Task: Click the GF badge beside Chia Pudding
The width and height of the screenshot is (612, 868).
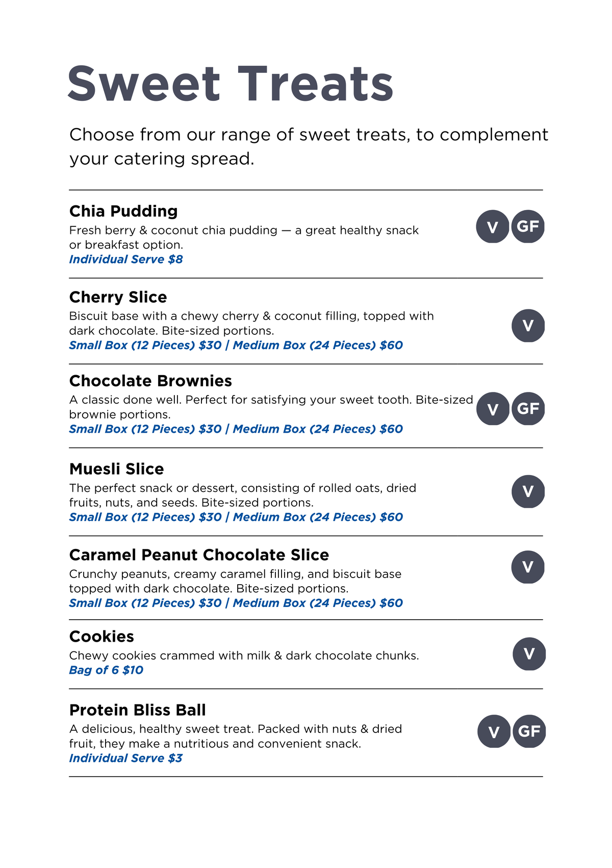Action: click(528, 226)
